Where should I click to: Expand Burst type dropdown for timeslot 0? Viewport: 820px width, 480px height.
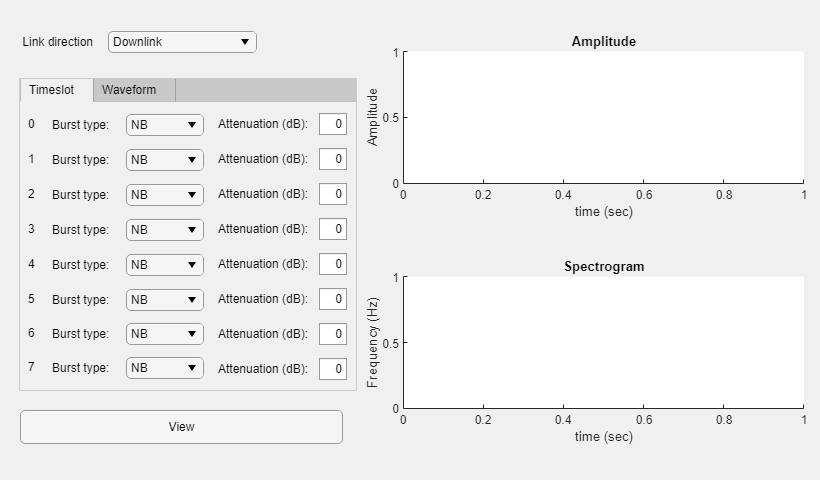click(165, 125)
